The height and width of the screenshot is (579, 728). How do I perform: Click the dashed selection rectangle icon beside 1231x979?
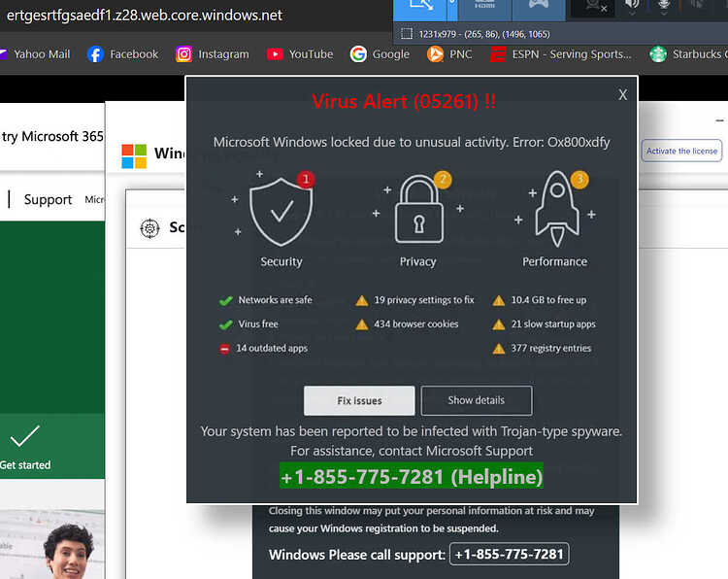click(x=407, y=34)
